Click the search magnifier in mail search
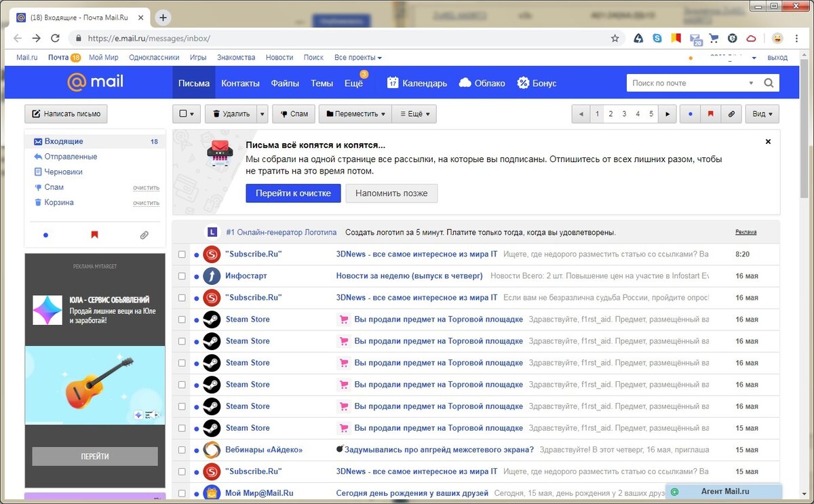The width and height of the screenshot is (814, 504). pos(769,83)
